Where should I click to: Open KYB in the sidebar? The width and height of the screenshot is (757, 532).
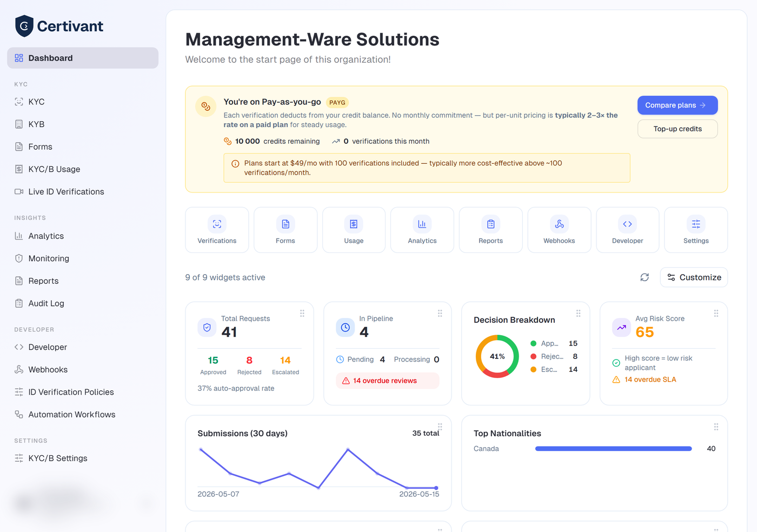pyautogui.click(x=83, y=124)
